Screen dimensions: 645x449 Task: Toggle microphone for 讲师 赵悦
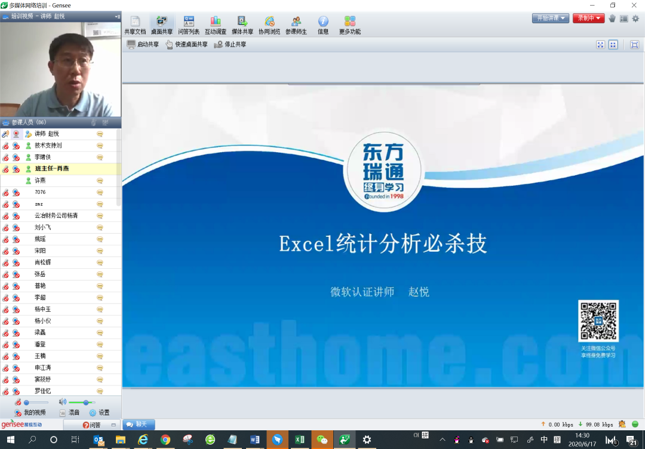tap(5, 134)
